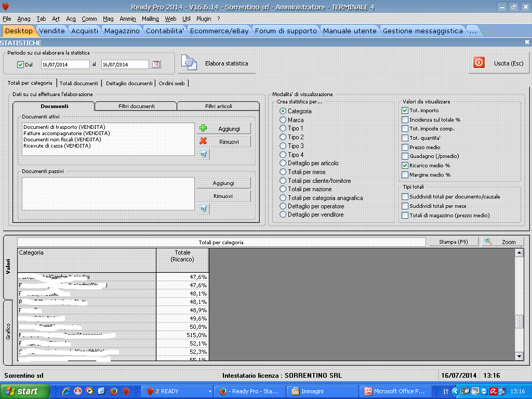The height and width of the screenshot is (399, 532).
Task: Toggle the Dal period checkbox
Action: pyautogui.click(x=20, y=64)
